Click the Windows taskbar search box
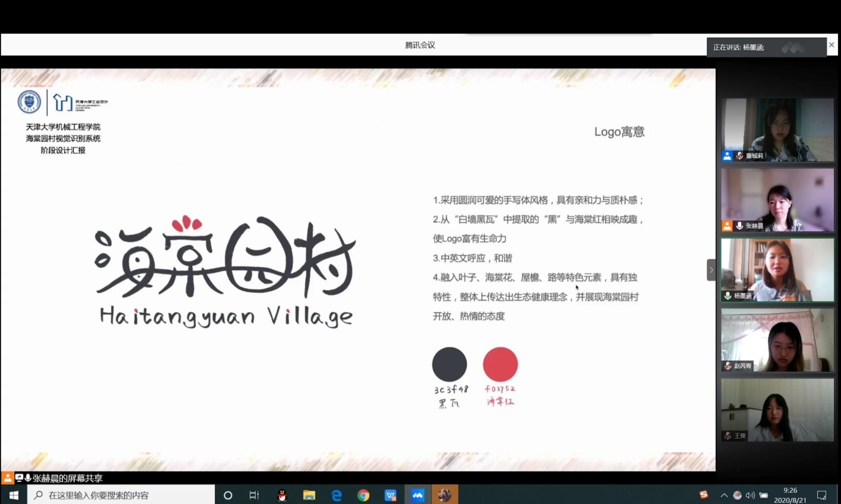Viewport: 841px width, 504px height. coord(121,495)
